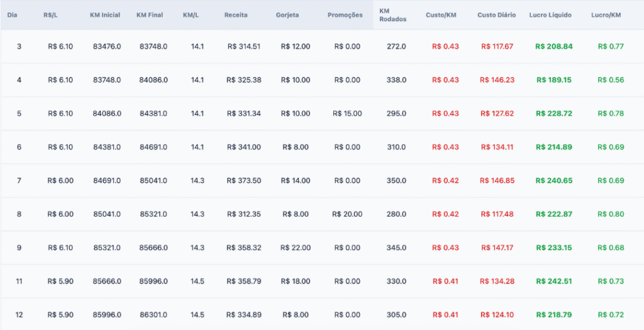Click the R$ 147.17 daily cost cell

[x=497, y=248]
